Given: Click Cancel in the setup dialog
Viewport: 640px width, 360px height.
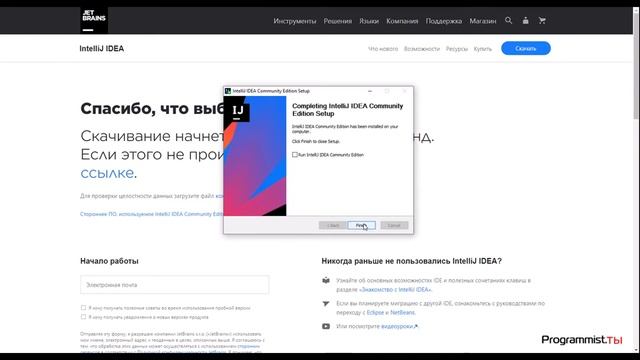Looking at the screenshot, I should coord(394,225).
